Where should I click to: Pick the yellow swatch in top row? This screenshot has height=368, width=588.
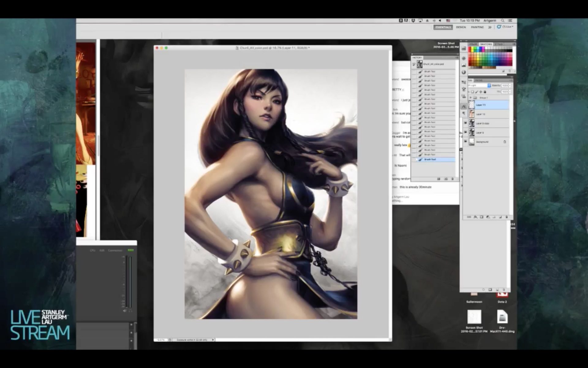(472, 48)
